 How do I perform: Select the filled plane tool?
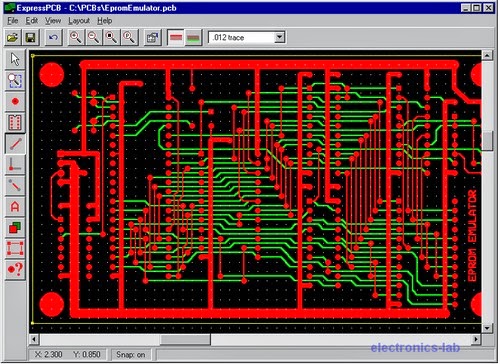tap(15, 227)
